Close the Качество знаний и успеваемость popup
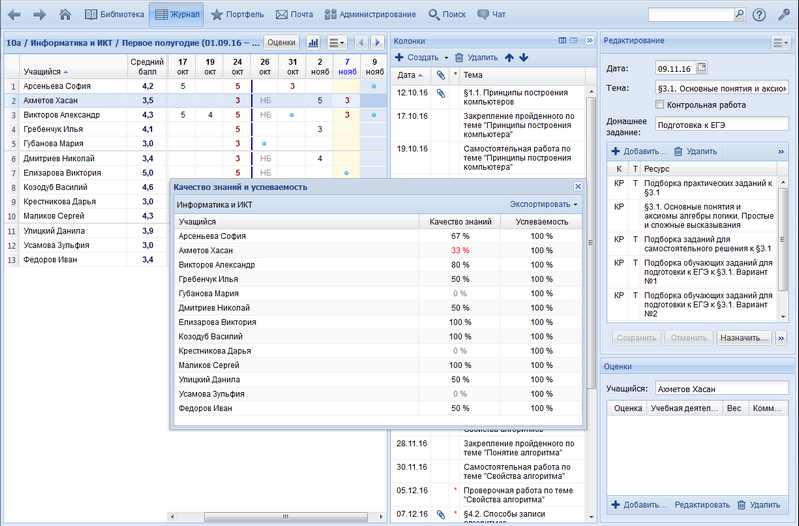Viewport: 799px width, 526px height. pos(578,187)
